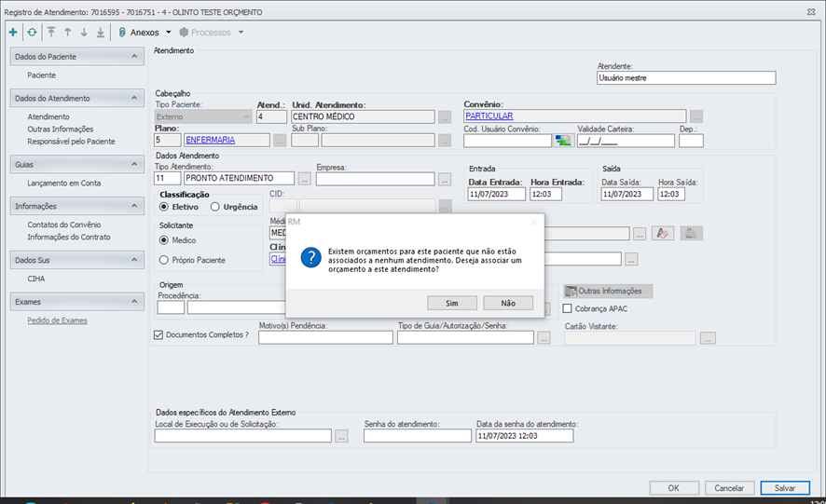Click the refresh icon in toolbar
This screenshot has height=504, width=826.
coord(32,33)
